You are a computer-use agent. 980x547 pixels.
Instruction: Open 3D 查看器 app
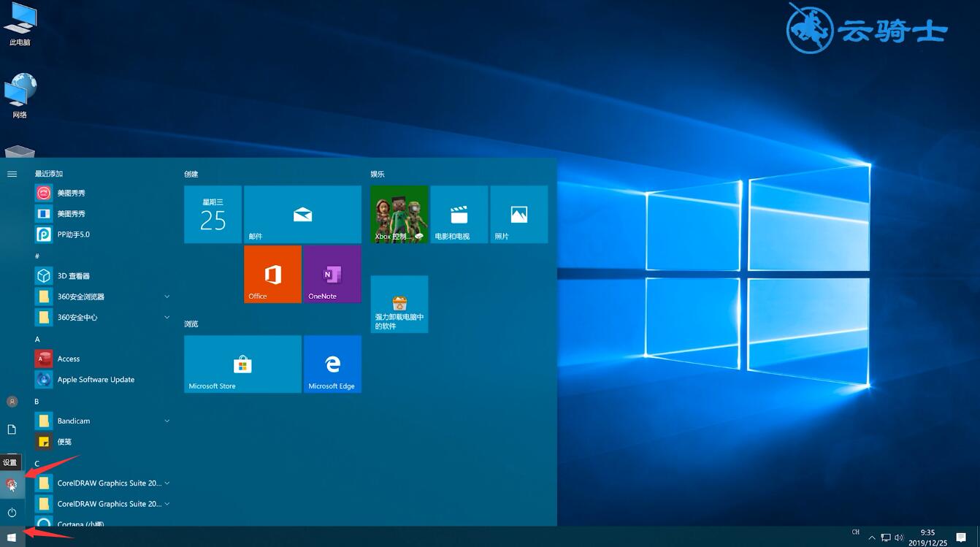point(102,276)
